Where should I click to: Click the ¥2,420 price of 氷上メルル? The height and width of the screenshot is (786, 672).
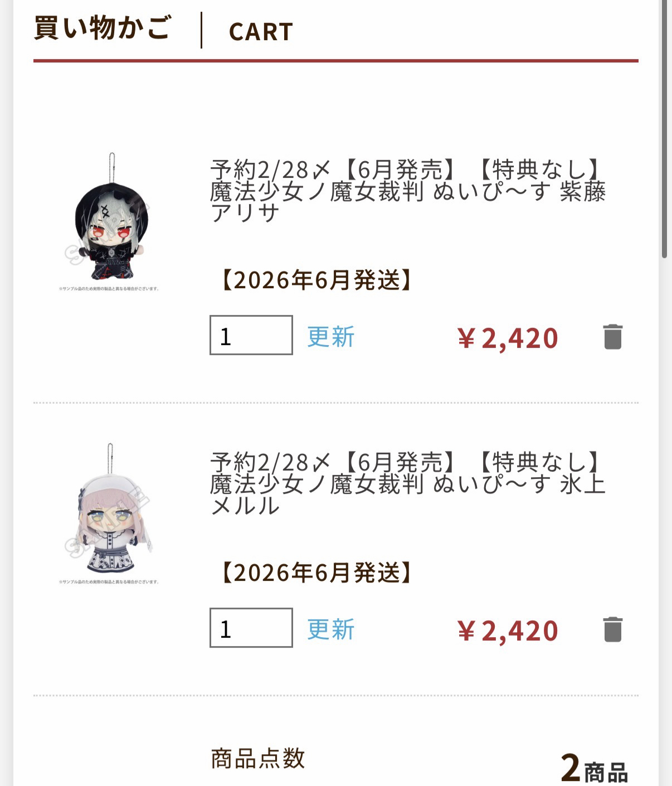508,630
